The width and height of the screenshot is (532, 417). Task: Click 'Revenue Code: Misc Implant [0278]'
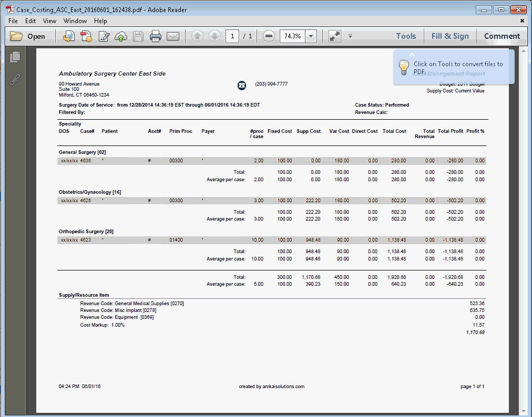(x=118, y=310)
